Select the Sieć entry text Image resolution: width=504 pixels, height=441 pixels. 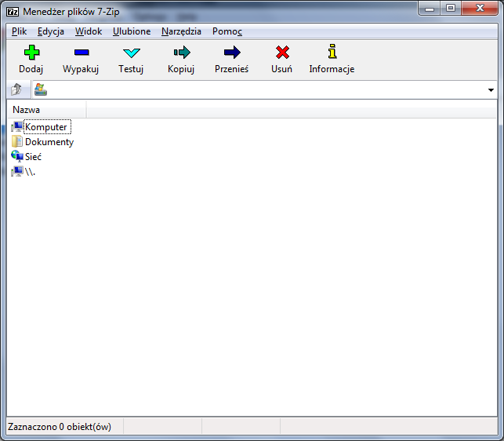point(33,157)
